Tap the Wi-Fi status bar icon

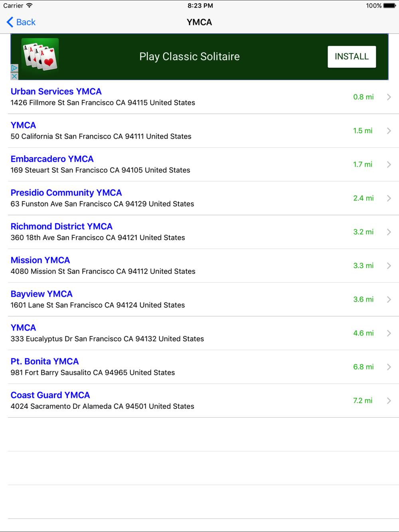click(30, 6)
